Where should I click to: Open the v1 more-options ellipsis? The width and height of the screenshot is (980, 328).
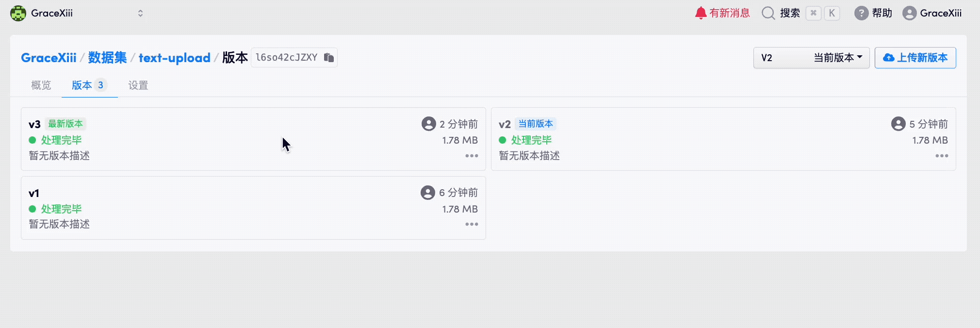pyautogui.click(x=472, y=224)
